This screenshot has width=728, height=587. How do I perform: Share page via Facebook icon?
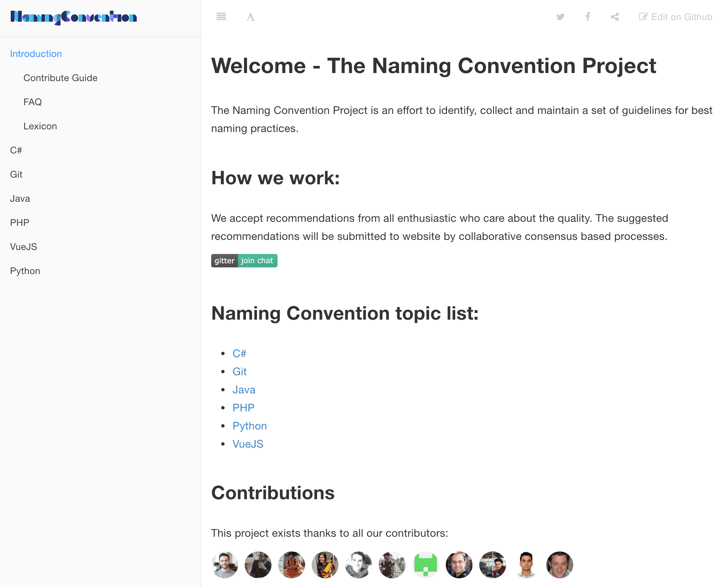click(588, 16)
